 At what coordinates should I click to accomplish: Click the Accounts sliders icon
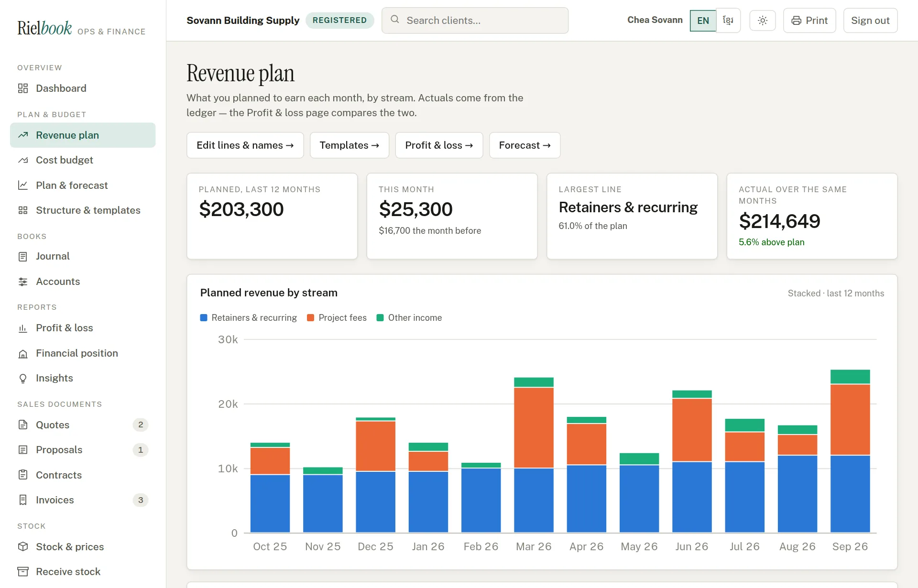pyautogui.click(x=23, y=282)
